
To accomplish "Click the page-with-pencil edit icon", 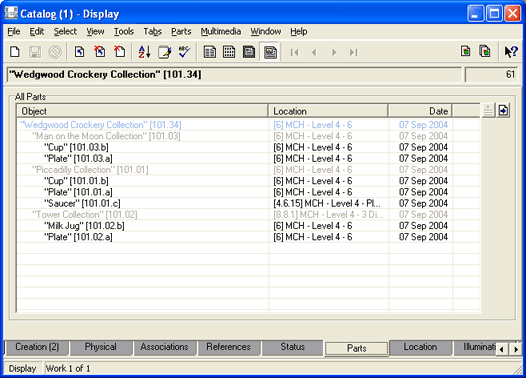I will [164, 52].
